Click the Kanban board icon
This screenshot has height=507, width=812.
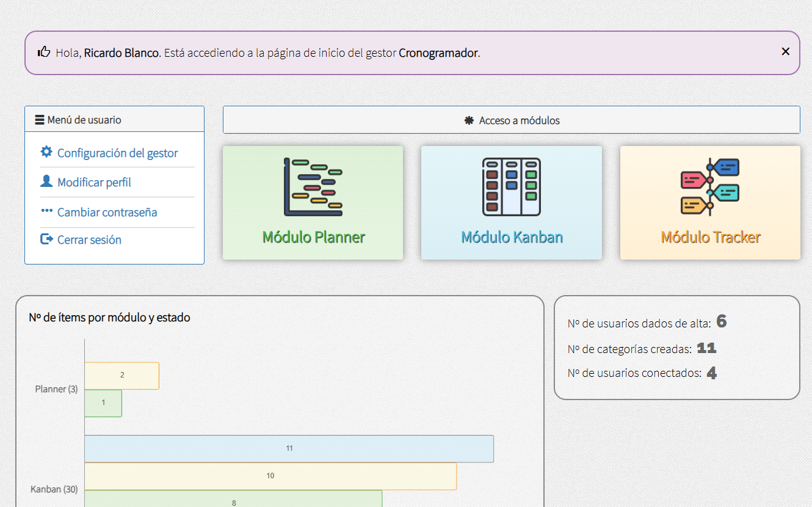(x=511, y=187)
